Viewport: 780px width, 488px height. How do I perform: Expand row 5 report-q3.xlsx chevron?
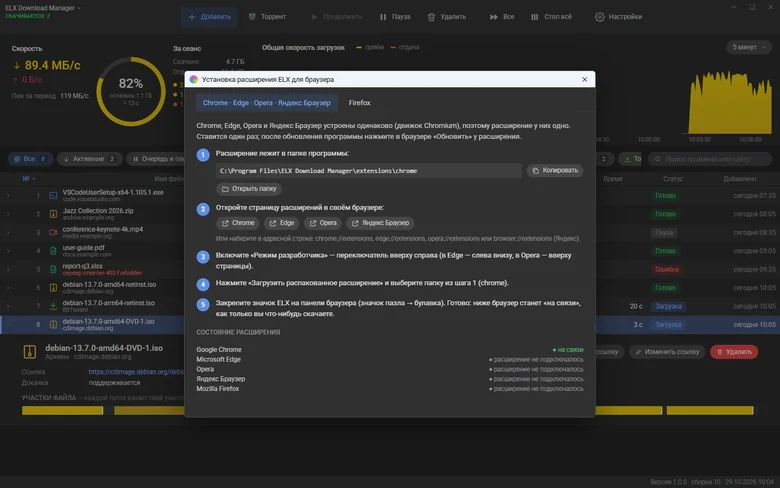(x=8, y=269)
